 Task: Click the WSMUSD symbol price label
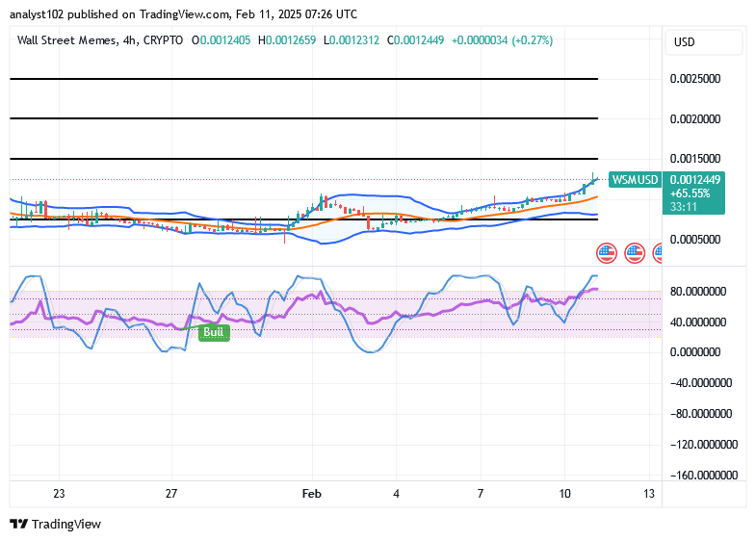coord(635,180)
